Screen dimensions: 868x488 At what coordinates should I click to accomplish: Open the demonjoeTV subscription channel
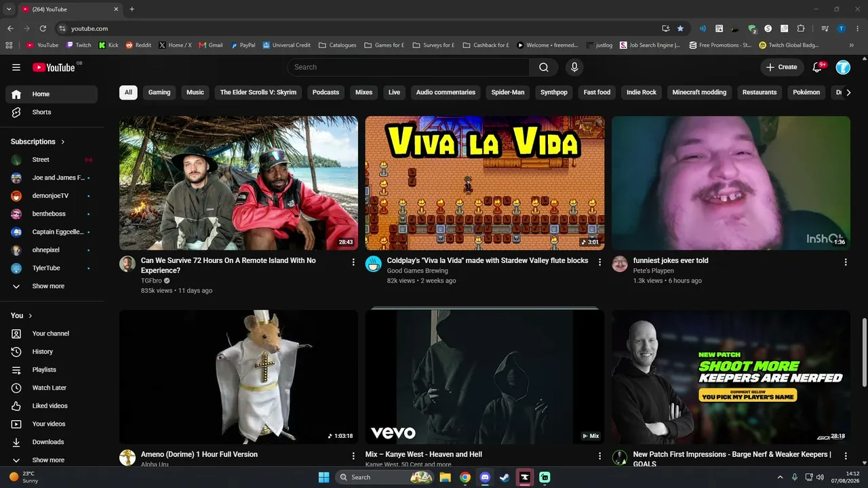(x=52, y=196)
